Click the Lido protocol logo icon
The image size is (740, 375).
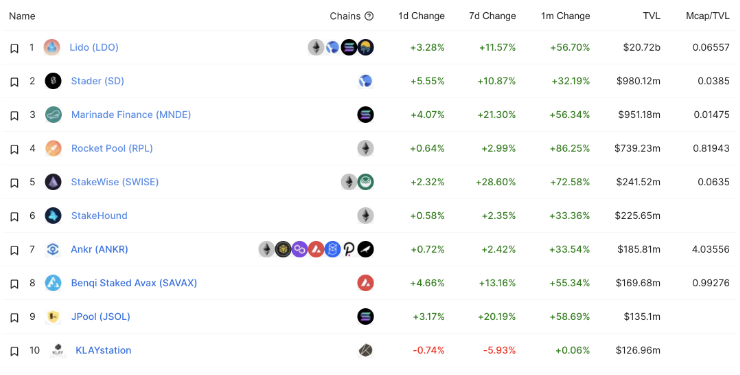[52, 47]
